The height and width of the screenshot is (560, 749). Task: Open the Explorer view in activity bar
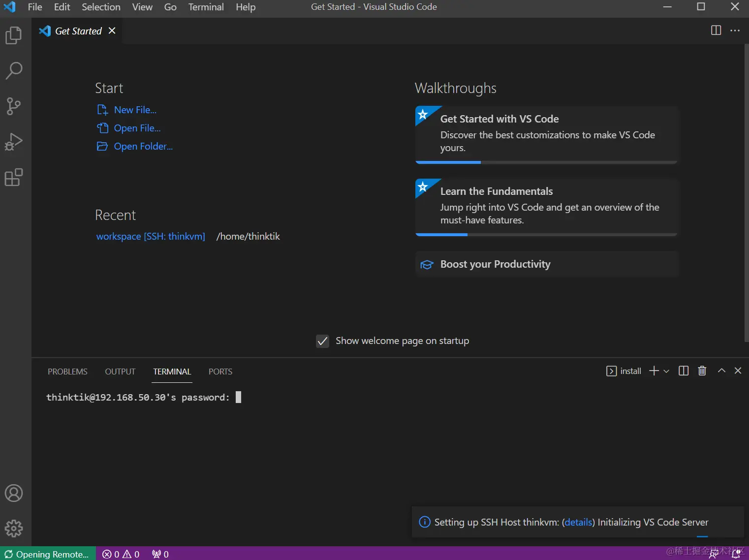[14, 35]
